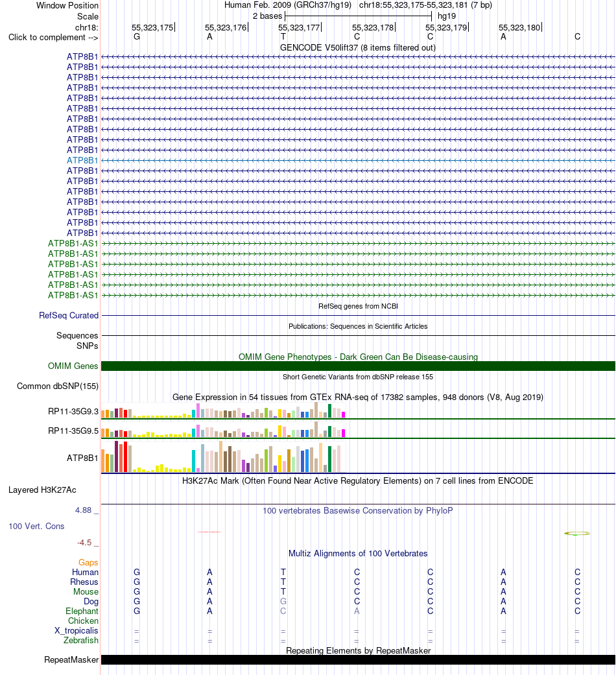Image resolution: width=616 pixels, height=675 pixels.
Task: Click the SNPs track label
Action: (x=88, y=346)
